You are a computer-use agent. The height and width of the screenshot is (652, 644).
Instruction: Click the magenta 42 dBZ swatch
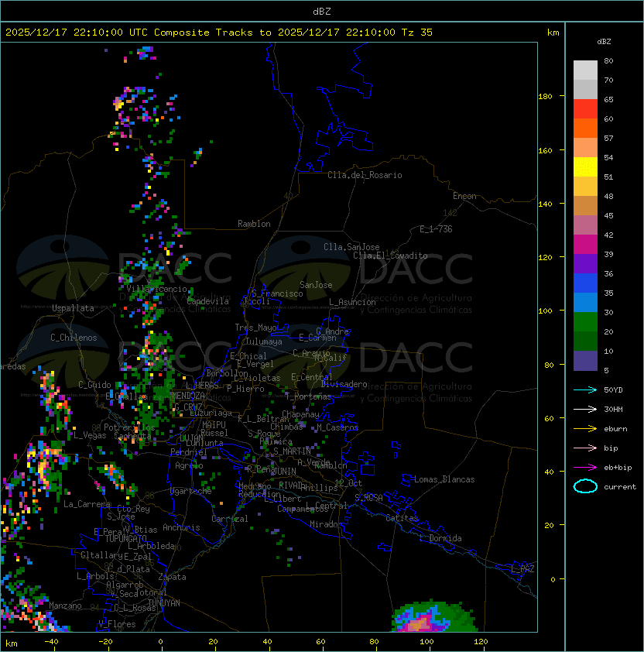click(585, 245)
